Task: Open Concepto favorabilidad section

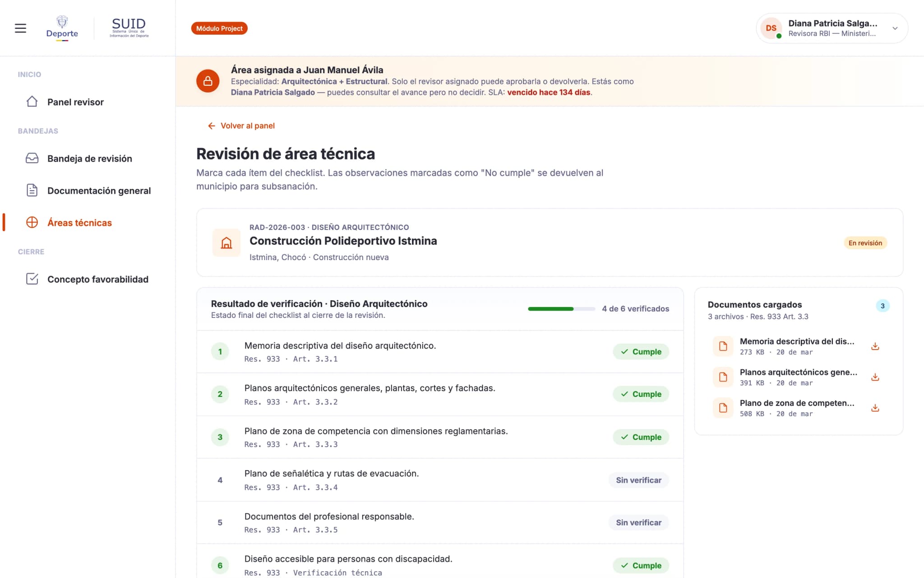Action: coord(88,279)
